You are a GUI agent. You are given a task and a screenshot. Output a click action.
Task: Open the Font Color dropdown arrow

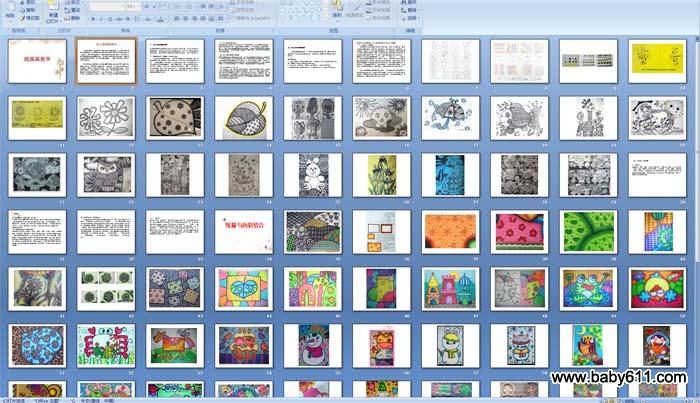tap(167, 19)
